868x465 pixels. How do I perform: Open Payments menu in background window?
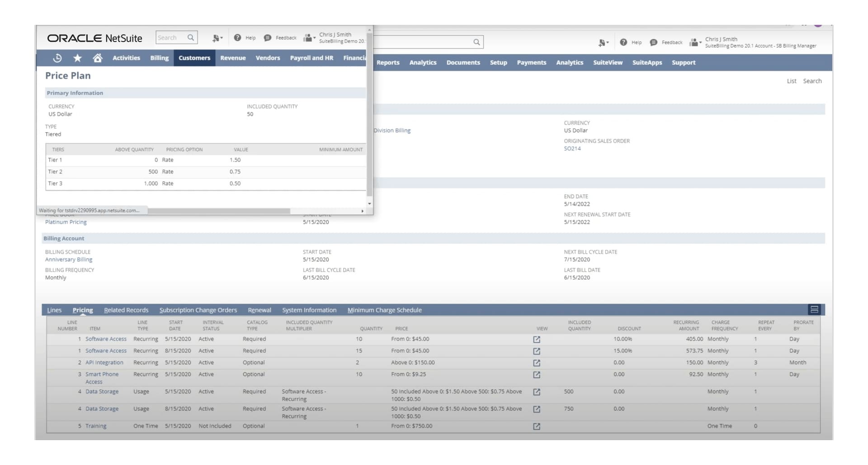click(x=531, y=62)
